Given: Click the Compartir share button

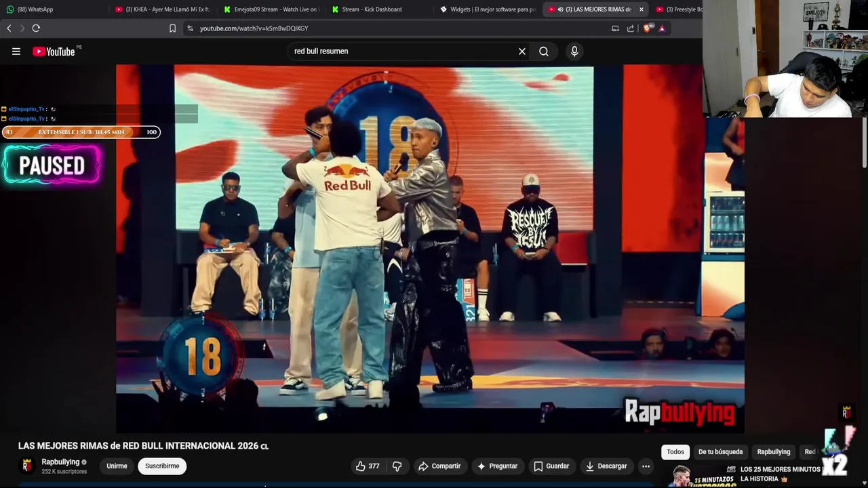Looking at the screenshot, I should click(439, 466).
